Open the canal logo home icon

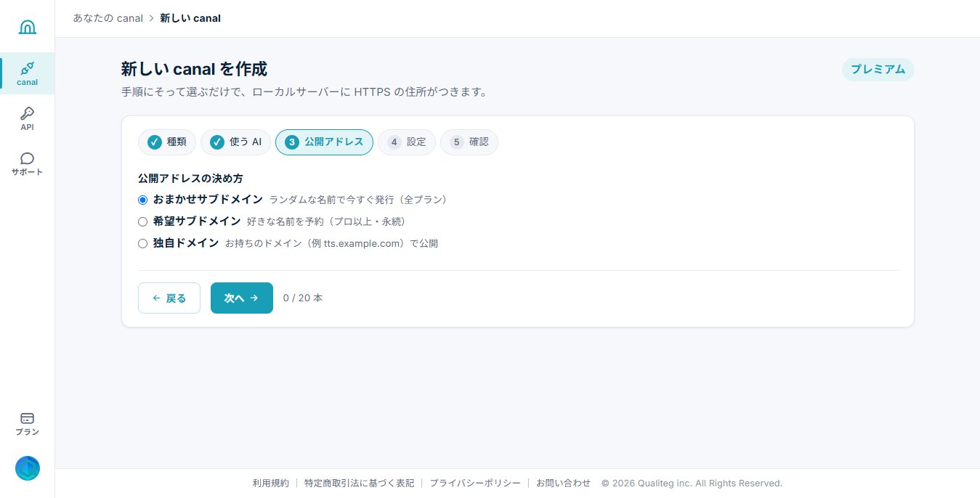pyautogui.click(x=27, y=28)
